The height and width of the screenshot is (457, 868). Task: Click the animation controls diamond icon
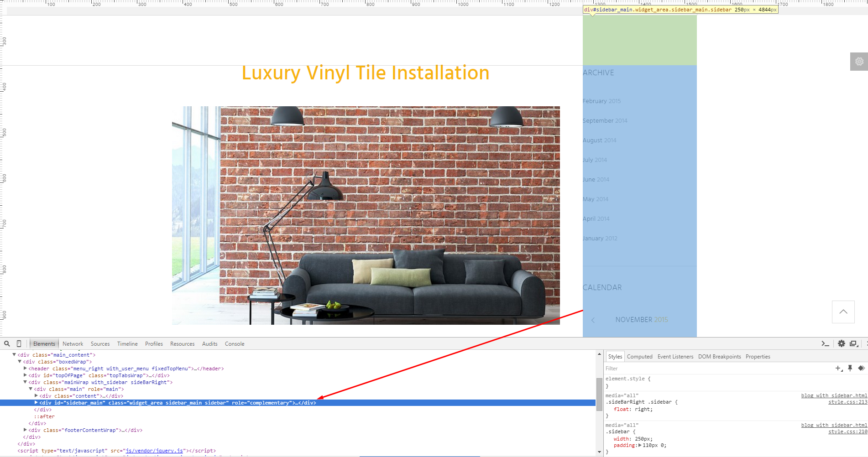pos(861,369)
